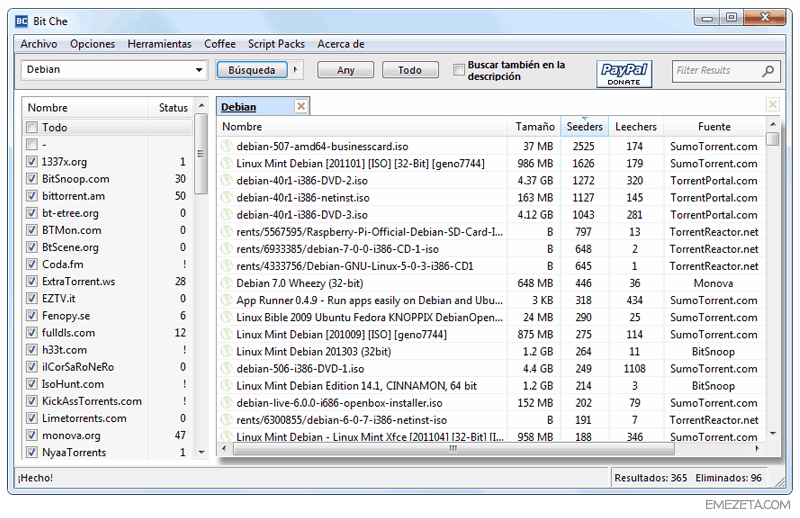Screen dimensions: 800x518
Task: Click the close-all-tabs X at right of tab bar
Action: [772, 105]
